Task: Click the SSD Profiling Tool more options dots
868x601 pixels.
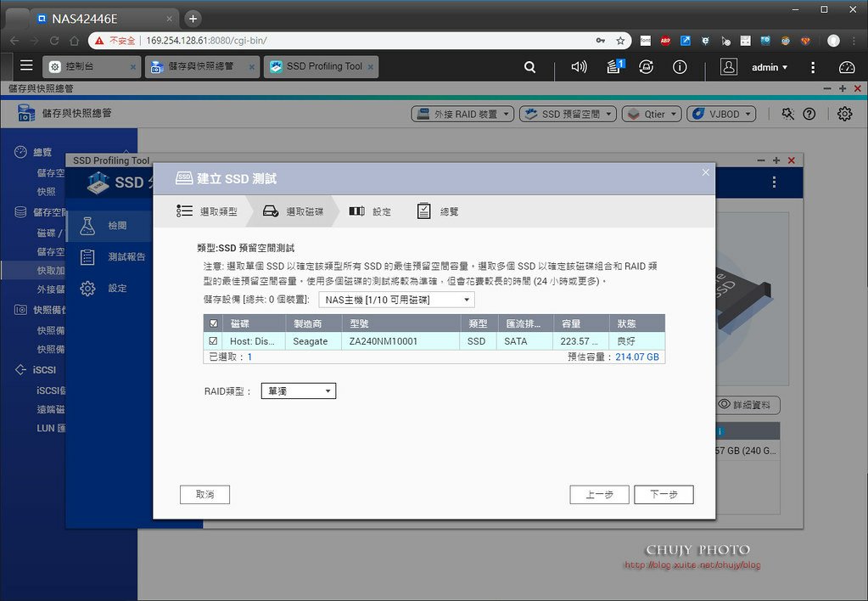Action: pos(774,183)
